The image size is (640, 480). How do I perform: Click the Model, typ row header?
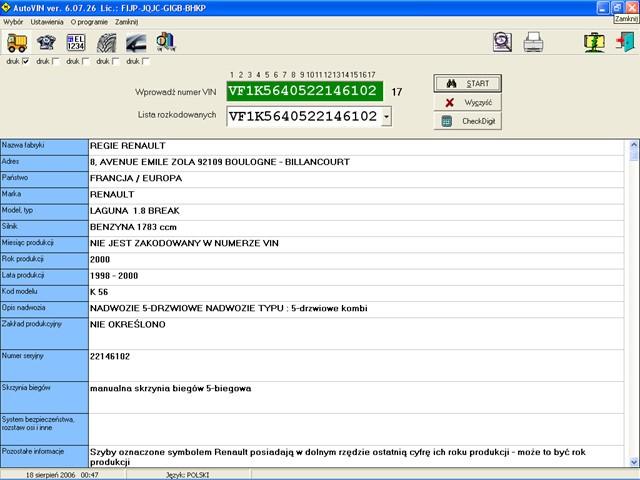[x=44, y=212]
